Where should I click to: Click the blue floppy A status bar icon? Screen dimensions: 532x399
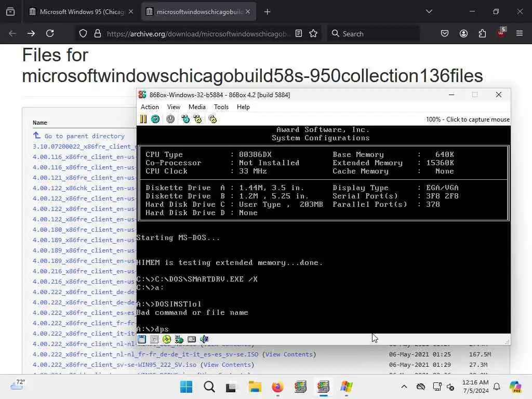coord(142,339)
